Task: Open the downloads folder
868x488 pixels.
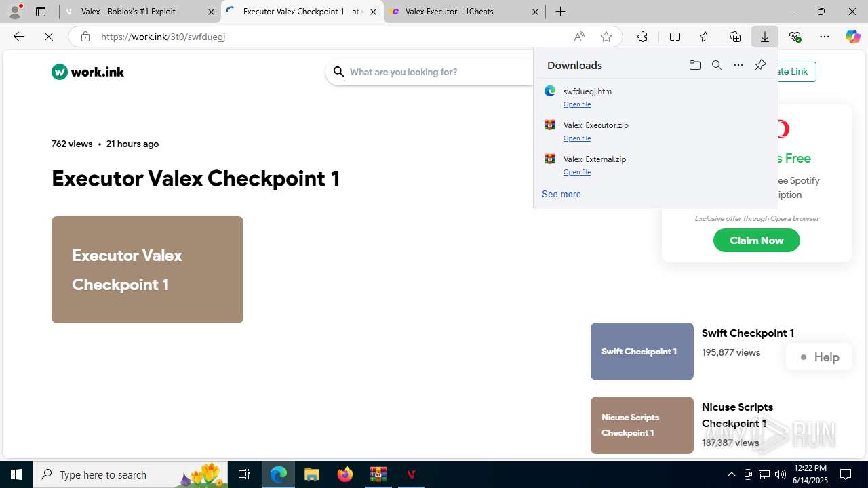Action: 694,65
